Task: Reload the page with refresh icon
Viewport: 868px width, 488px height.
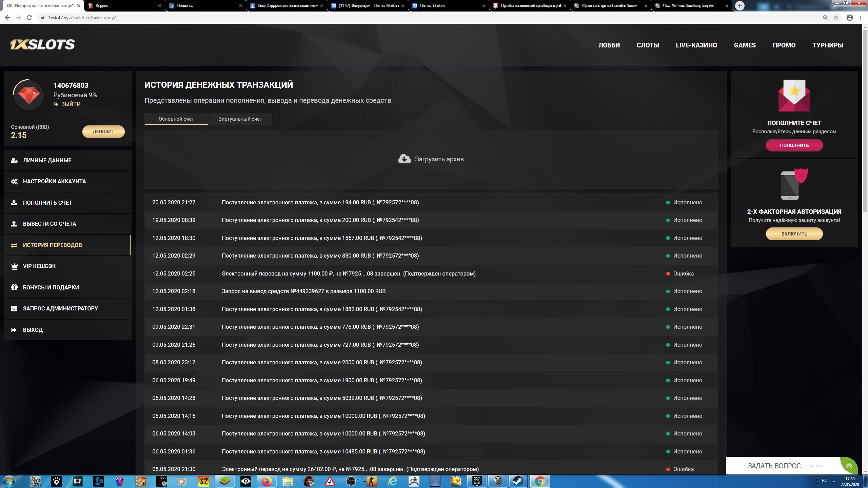Action: click(x=29, y=18)
